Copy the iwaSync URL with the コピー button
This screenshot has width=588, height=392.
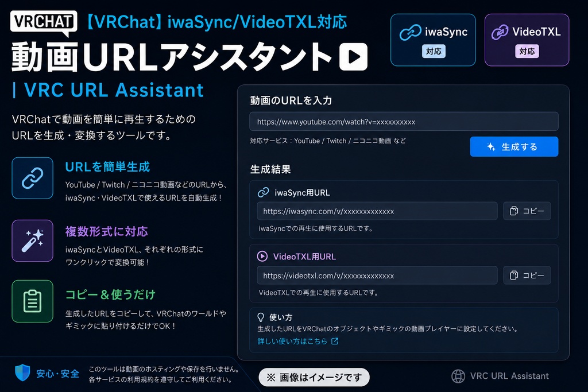coord(527,211)
